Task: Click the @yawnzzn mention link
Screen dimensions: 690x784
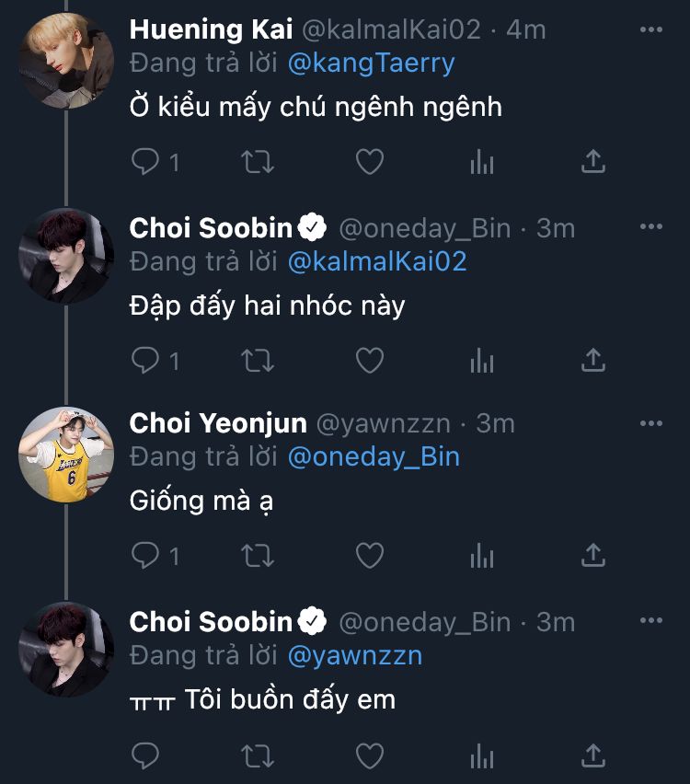Action: [x=355, y=655]
